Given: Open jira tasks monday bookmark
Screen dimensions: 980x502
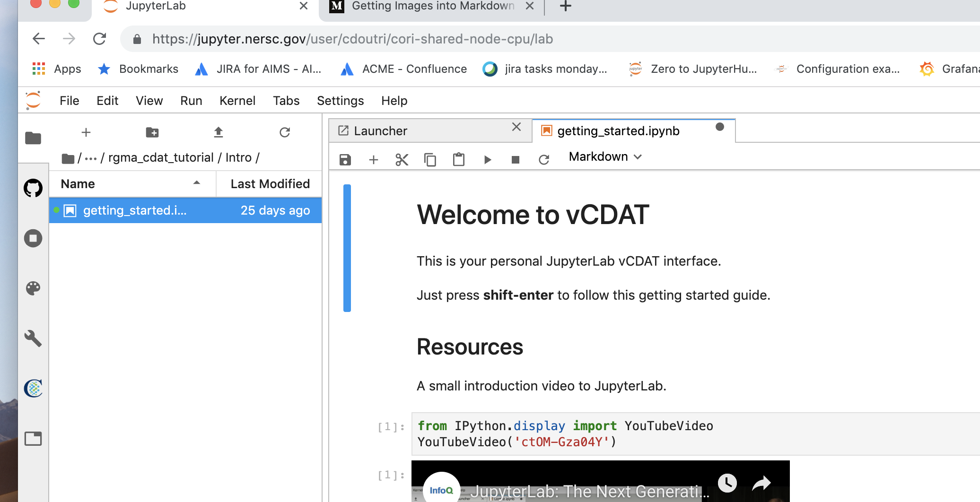Looking at the screenshot, I should coord(545,69).
